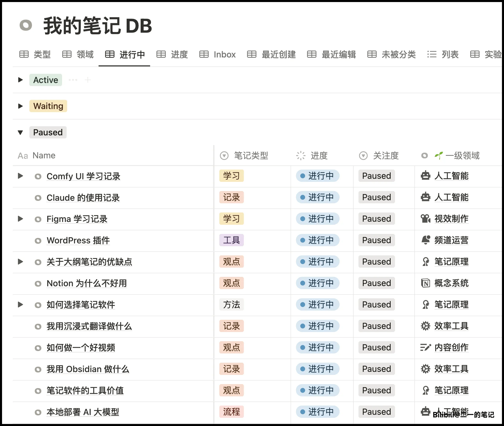Click the robot icon in Claude 的使用记录 row
The width and height of the screenshot is (504, 426).
pyautogui.click(x=425, y=197)
